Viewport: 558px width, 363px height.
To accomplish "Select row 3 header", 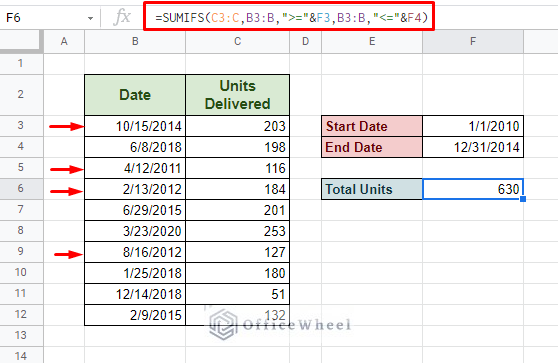I will coord(21,126).
